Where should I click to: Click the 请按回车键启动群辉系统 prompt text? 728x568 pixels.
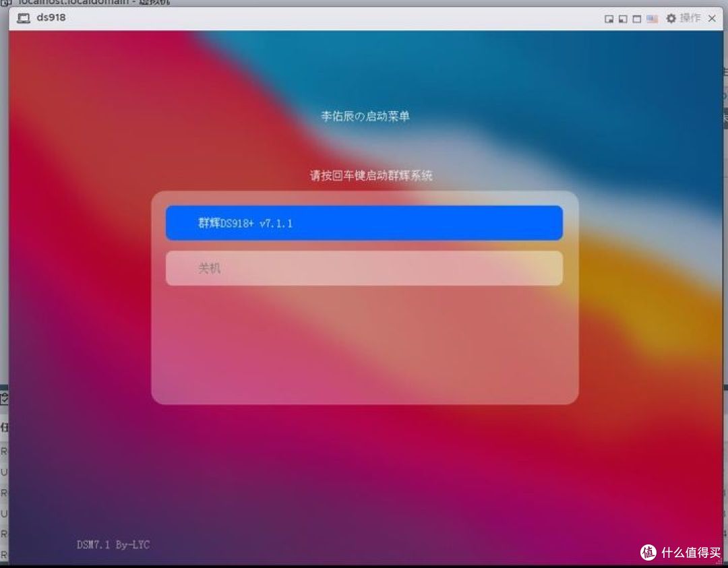coord(371,175)
